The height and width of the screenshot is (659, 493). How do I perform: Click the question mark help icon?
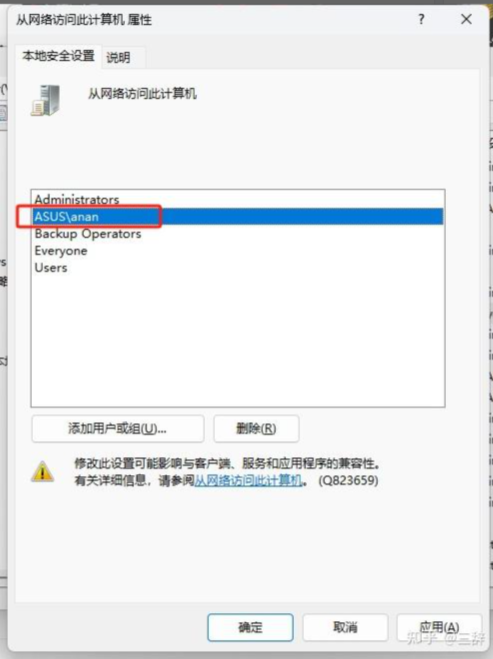pyautogui.click(x=421, y=19)
